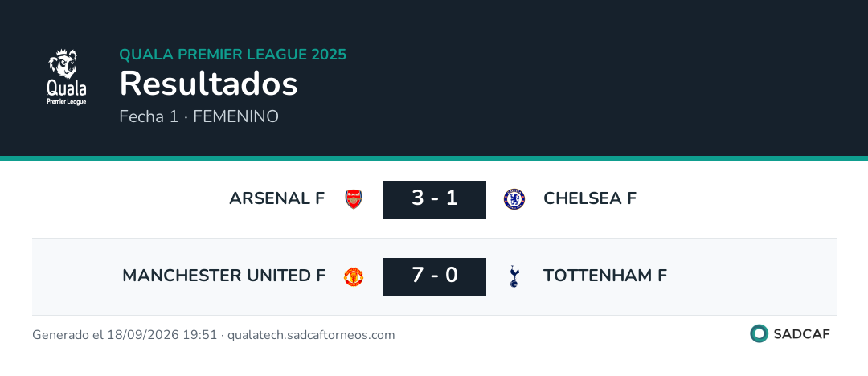Click the Fecha 1 · FEMENINO subtitle
868x376 pixels.
199,116
